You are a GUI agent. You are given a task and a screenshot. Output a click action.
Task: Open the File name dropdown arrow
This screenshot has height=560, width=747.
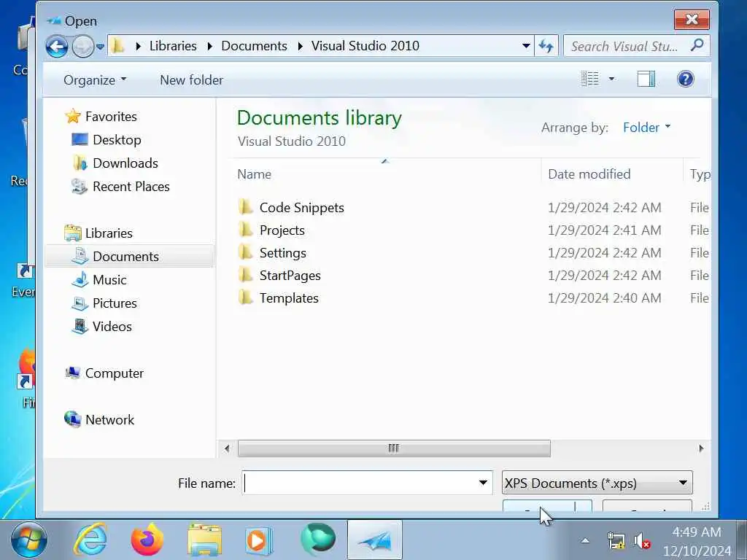click(483, 483)
